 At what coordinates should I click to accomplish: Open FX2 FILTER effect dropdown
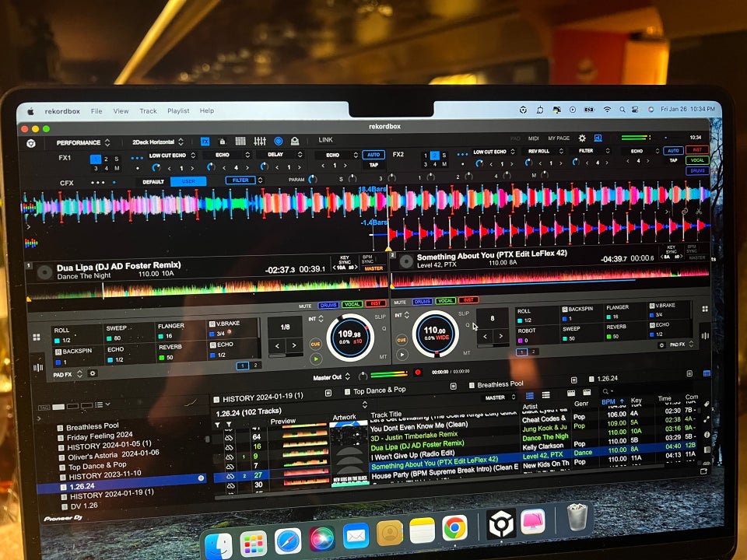pos(591,150)
